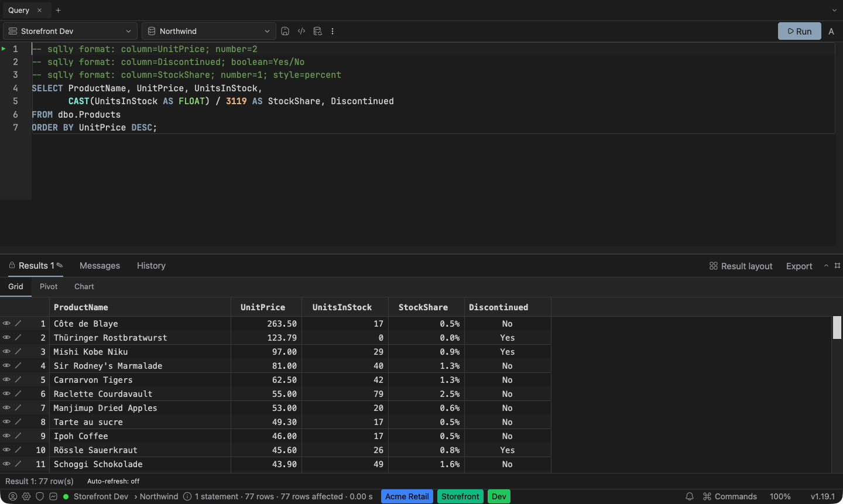This screenshot has width=843, height=504.
Task: Click the Acme Retail tag
Action: (x=407, y=496)
